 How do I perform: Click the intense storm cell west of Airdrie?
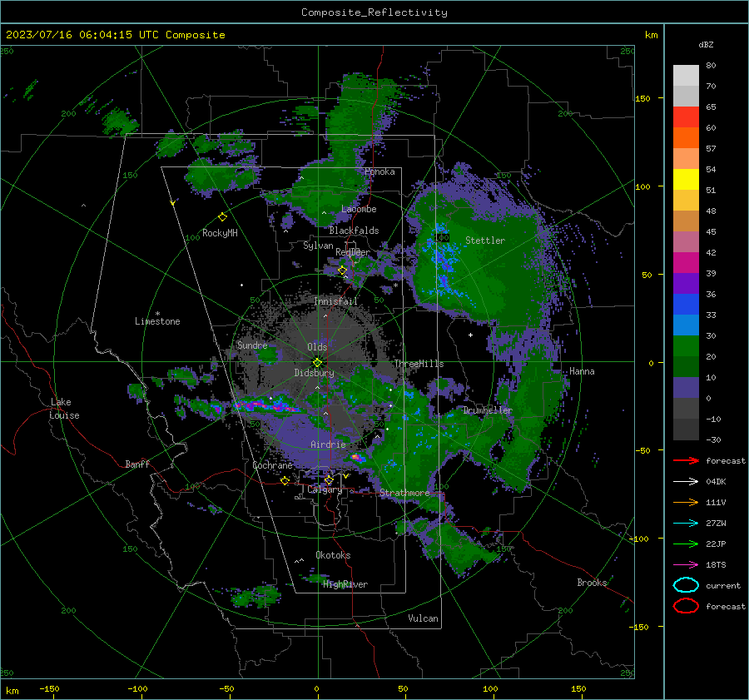(x=267, y=405)
